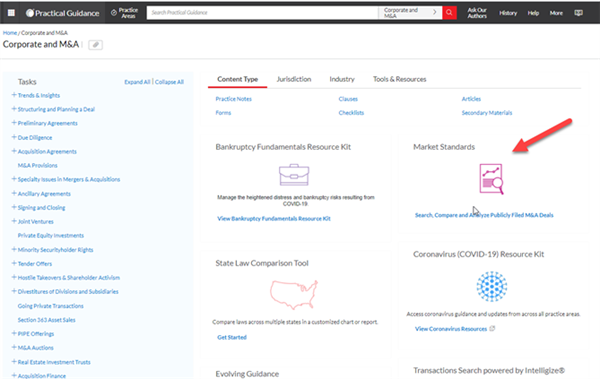Expand the Due Diligence task
Image resolution: width=600 pixels, height=379 pixels.
click(14, 137)
